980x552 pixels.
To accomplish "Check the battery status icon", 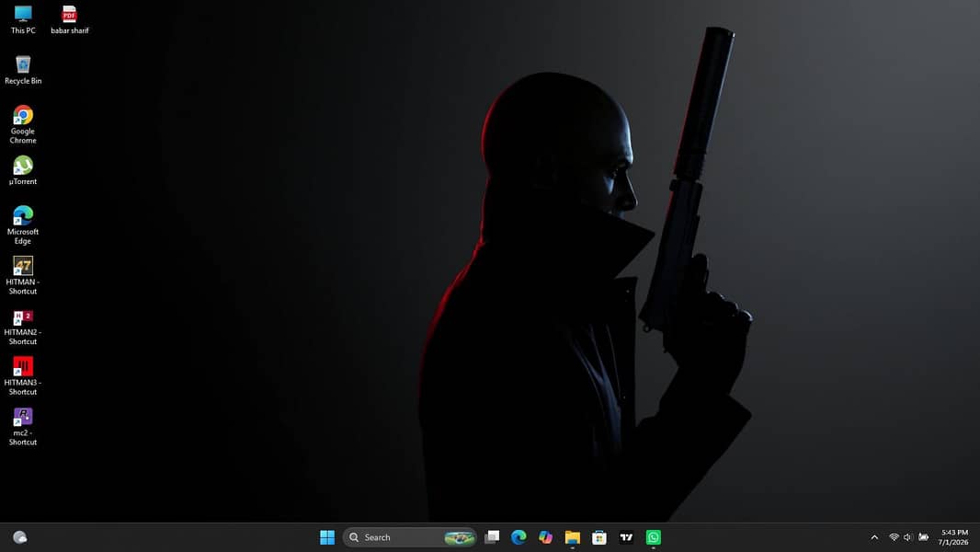I will (923, 537).
